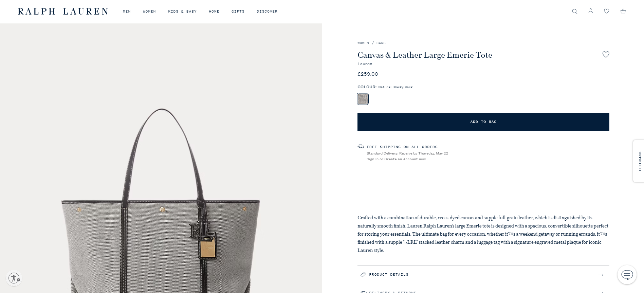
Task: Expand the Delivery & Returns section
Action: (x=483, y=290)
